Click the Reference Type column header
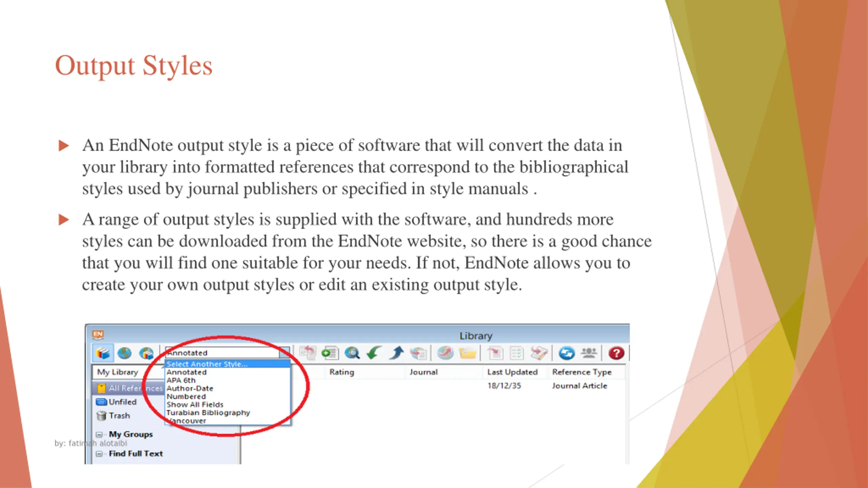 582,372
